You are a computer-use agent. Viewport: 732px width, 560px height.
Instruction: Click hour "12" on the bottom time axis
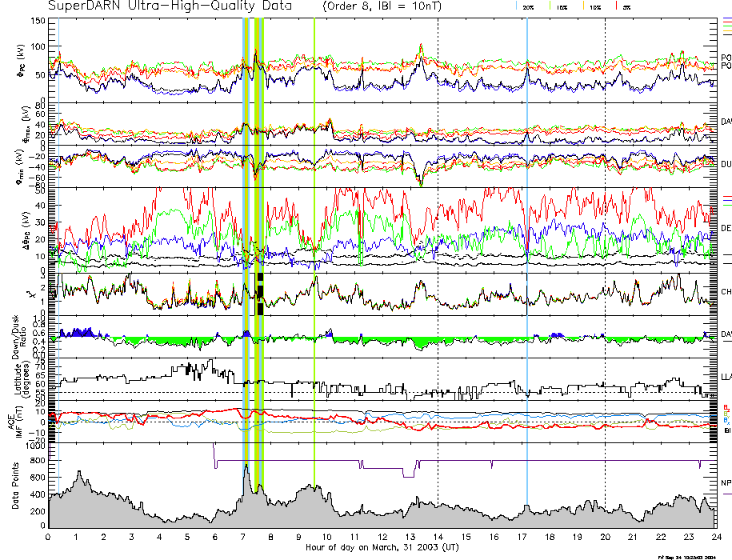382,537
